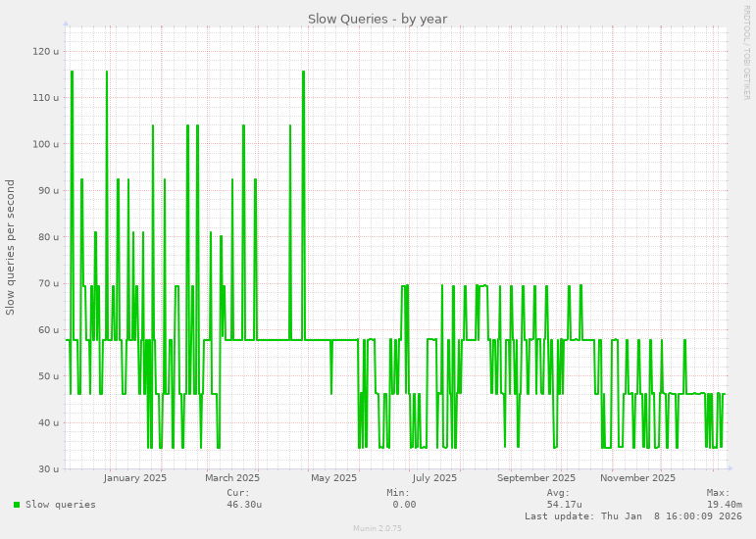Click the 'January 2025' x-axis label
Viewport: 756px width, 539px height.
click(x=135, y=478)
